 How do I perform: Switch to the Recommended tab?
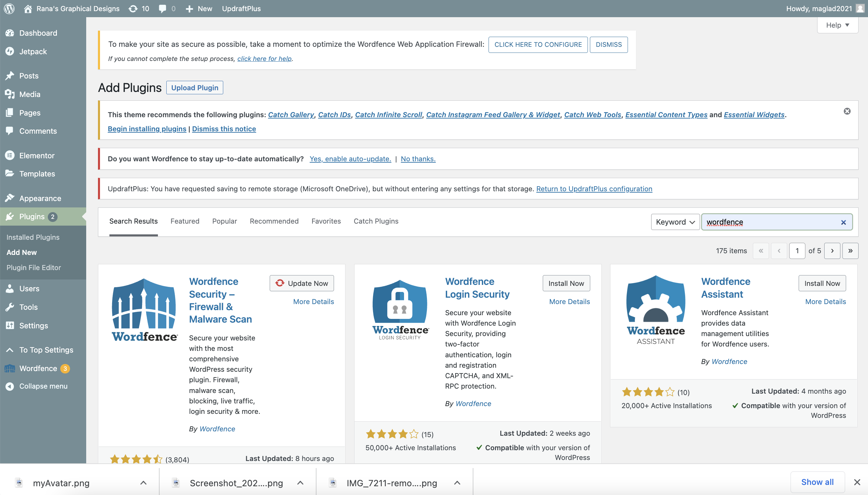coord(274,221)
